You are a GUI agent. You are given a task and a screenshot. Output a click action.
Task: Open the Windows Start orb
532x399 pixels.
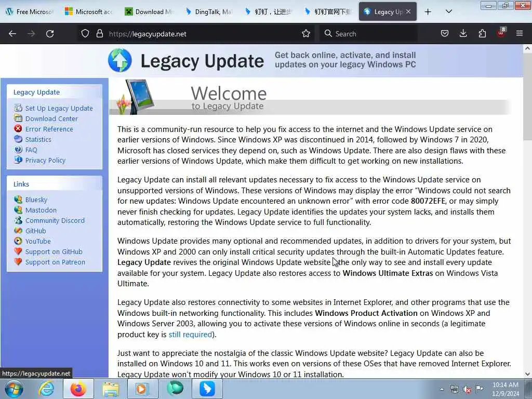point(14,389)
